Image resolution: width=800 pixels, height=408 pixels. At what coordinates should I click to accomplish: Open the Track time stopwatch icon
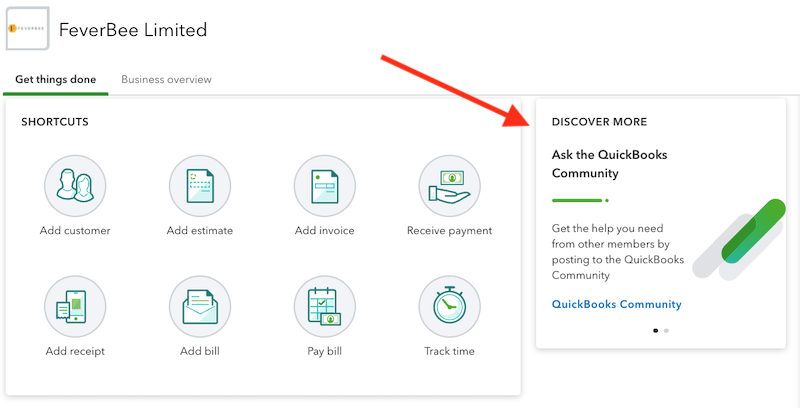(449, 307)
